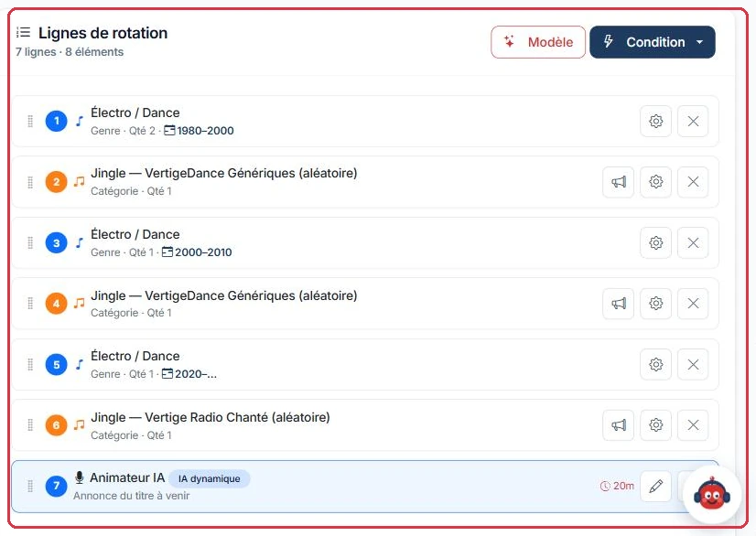Edit the Animateur IA line with pencil icon
Image resolution: width=756 pixels, height=536 pixels.
pos(655,486)
